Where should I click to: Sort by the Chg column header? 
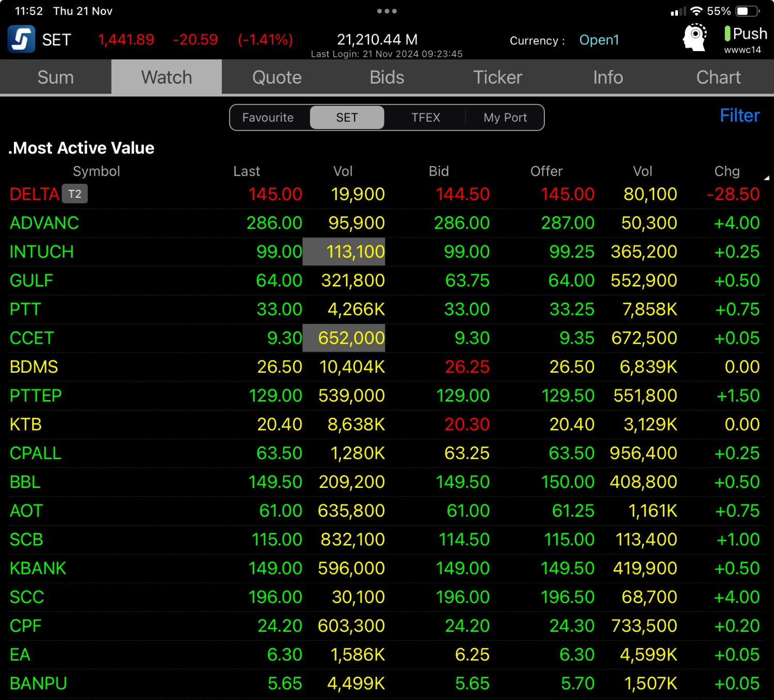[727, 171]
